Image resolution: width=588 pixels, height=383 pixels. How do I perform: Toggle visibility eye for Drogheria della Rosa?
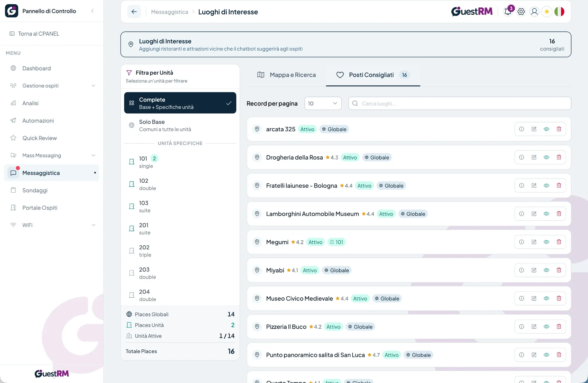point(547,157)
